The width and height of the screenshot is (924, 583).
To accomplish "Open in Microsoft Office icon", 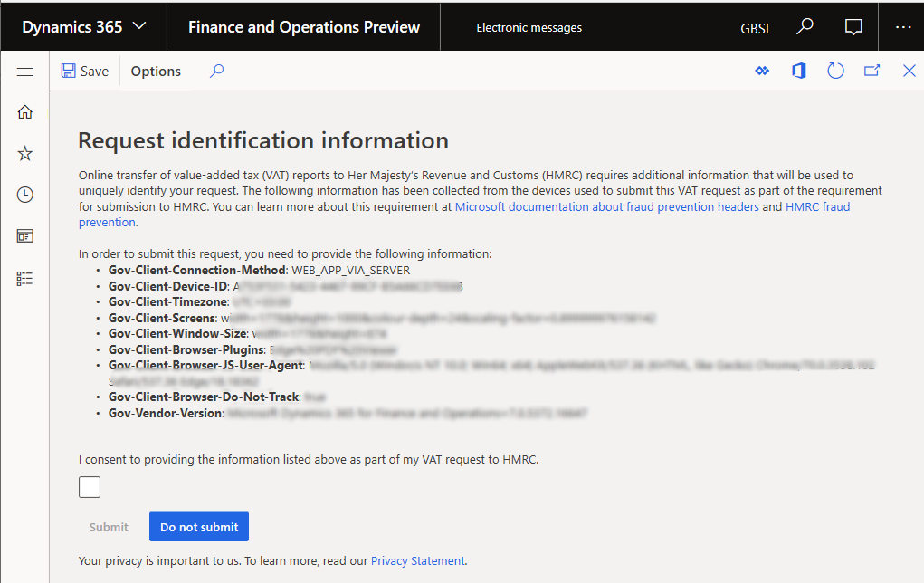I will pyautogui.click(x=798, y=71).
